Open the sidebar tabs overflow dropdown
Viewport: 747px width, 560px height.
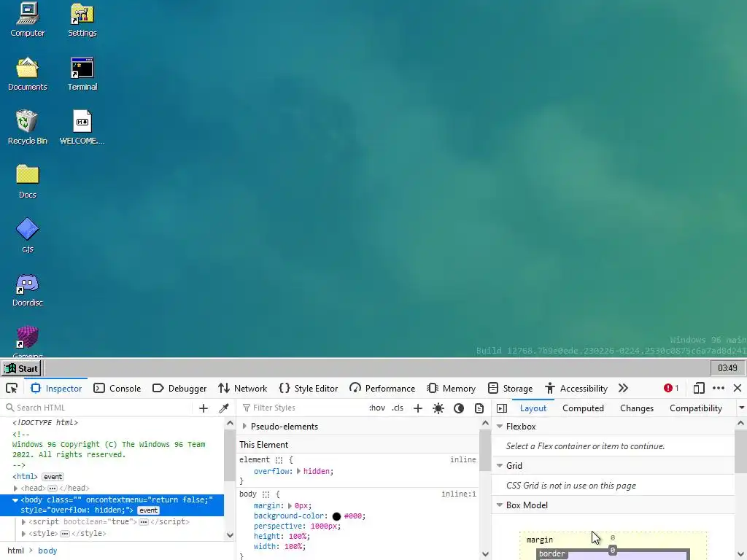click(x=741, y=408)
